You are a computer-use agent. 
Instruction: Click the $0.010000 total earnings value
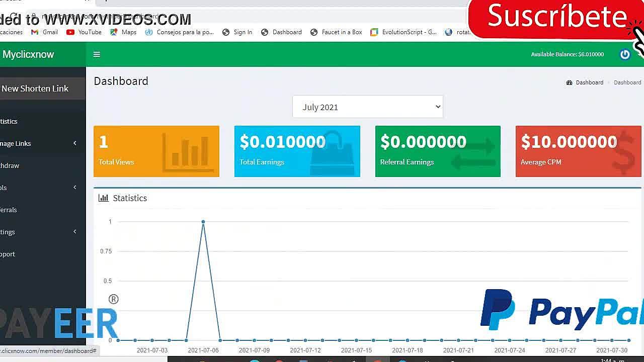[x=283, y=142]
